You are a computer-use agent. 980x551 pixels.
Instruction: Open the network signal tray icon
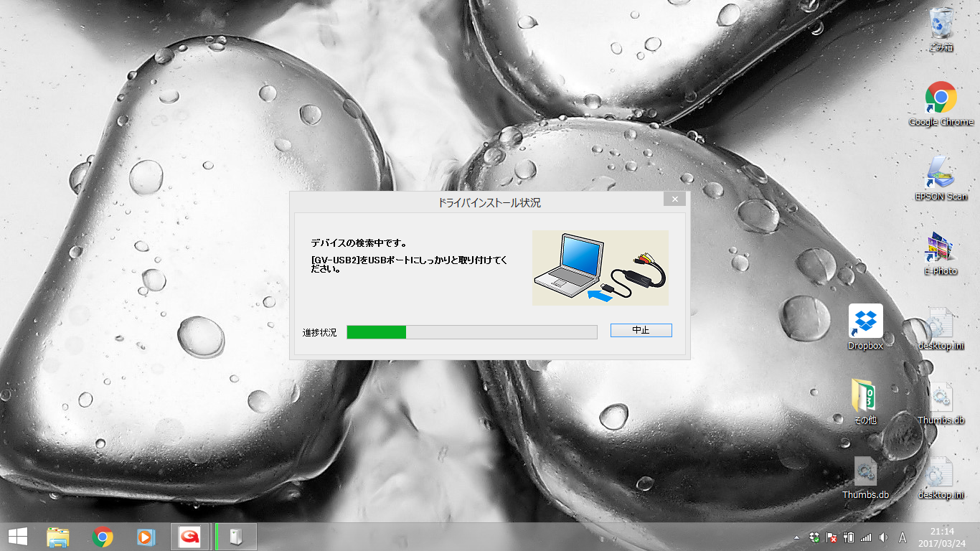(x=866, y=537)
